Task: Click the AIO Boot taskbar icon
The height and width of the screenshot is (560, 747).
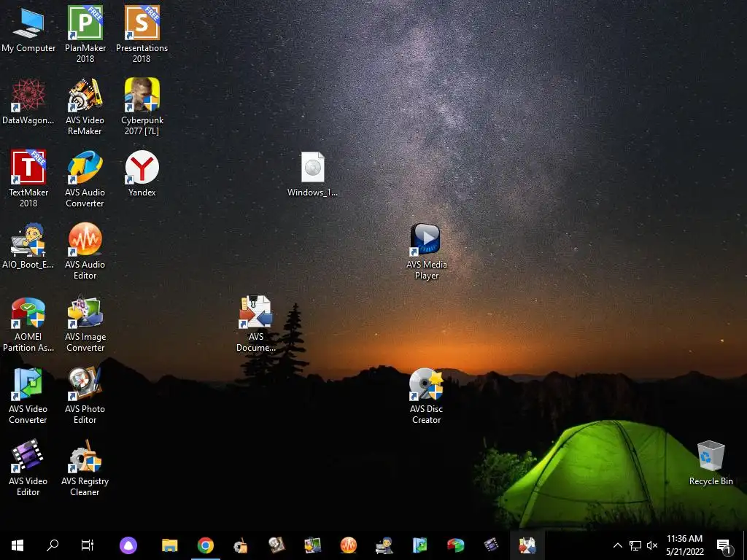Action: (x=384, y=545)
